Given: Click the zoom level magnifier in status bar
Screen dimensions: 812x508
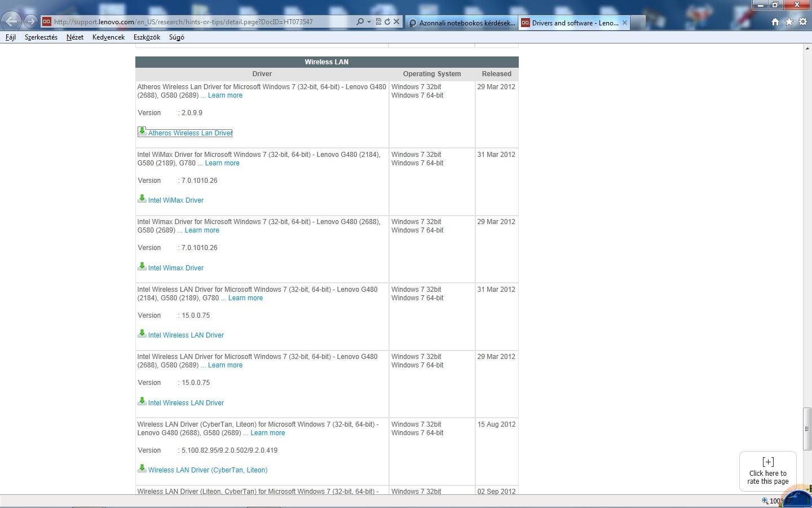Looking at the screenshot, I should click(765, 501).
